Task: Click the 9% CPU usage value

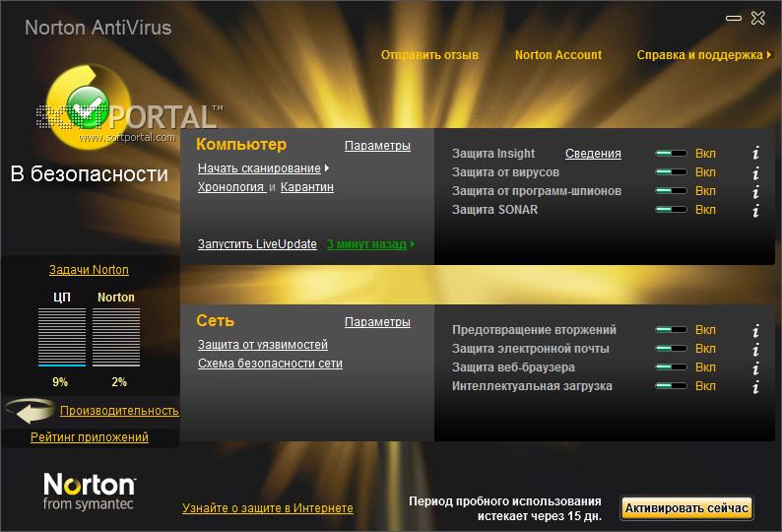Action: (x=60, y=382)
